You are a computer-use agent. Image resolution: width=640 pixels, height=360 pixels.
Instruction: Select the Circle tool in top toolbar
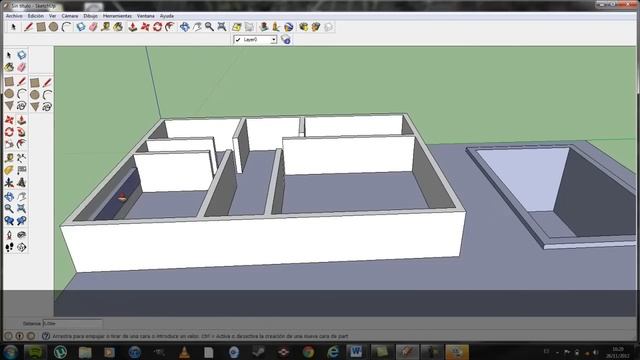[53, 27]
